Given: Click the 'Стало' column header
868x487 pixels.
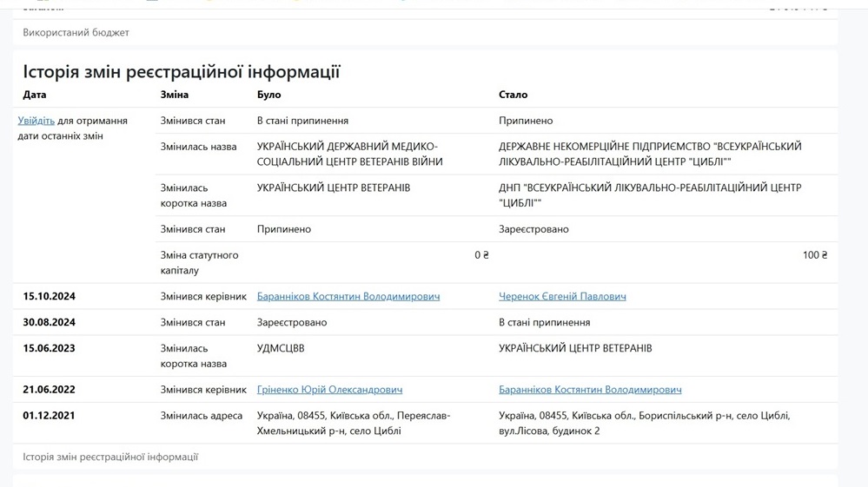Looking at the screenshot, I should coord(514,95).
